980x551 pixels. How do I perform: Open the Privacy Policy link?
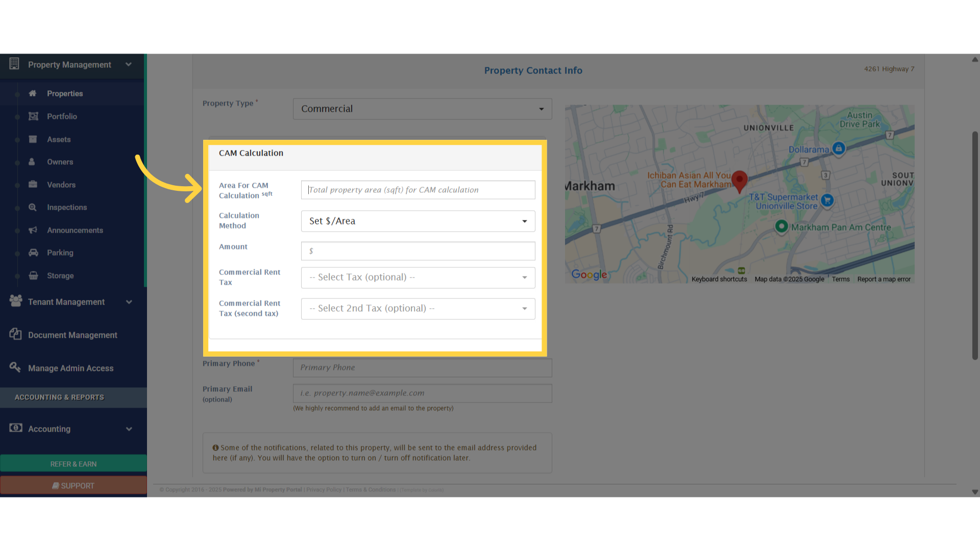[323, 489]
